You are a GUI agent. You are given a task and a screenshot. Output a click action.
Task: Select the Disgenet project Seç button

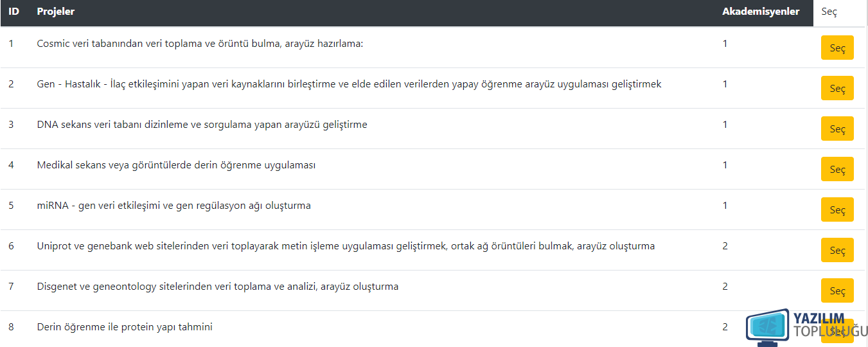[837, 290]
